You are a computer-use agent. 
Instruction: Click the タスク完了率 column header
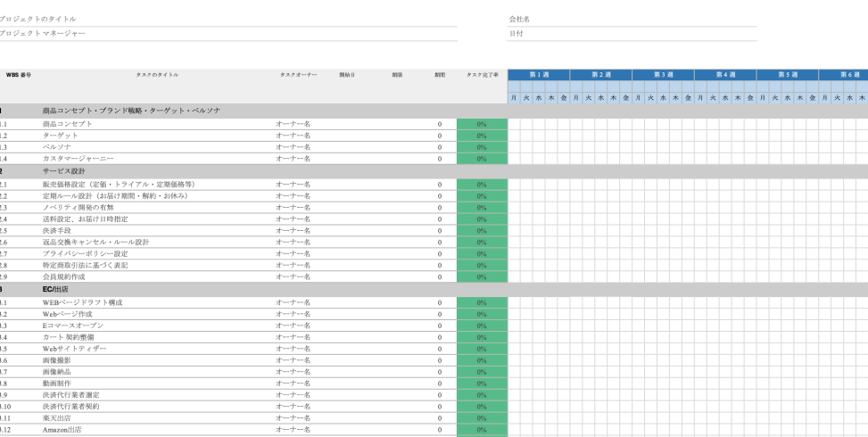[x=482, y=75]
